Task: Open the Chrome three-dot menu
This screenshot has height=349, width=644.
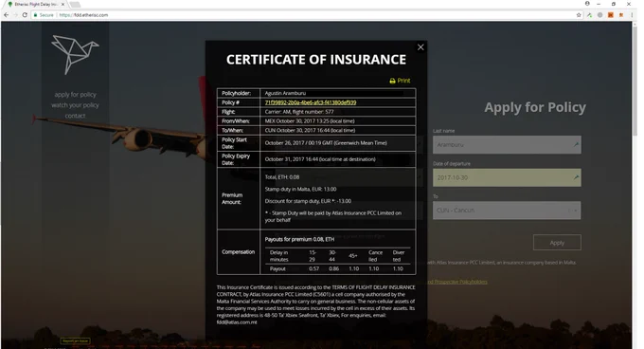Action: [x=632, y=15]
